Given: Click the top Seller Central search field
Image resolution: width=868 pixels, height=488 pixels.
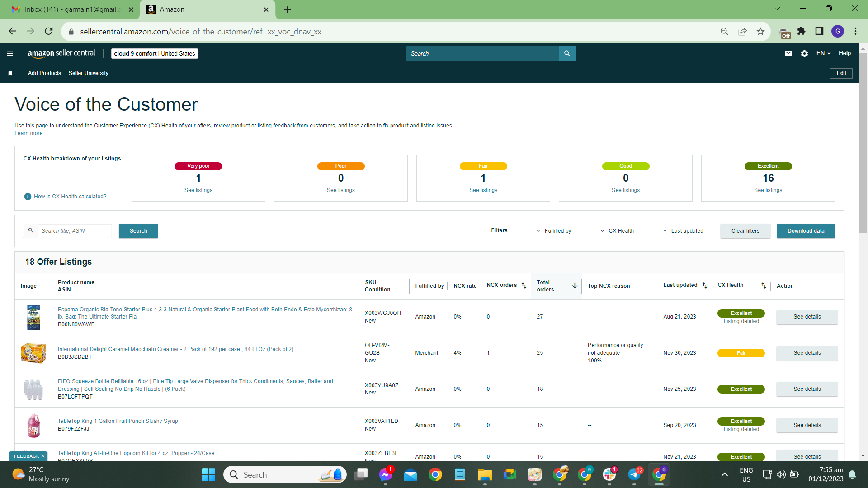Looking at the screenshot, I should point(482,53).
